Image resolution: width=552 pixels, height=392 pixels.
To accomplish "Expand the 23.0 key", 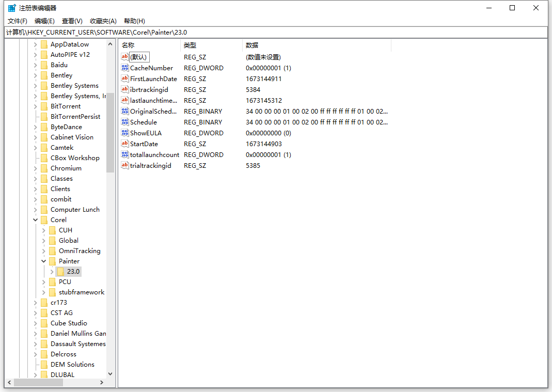I will coord(52,272).
